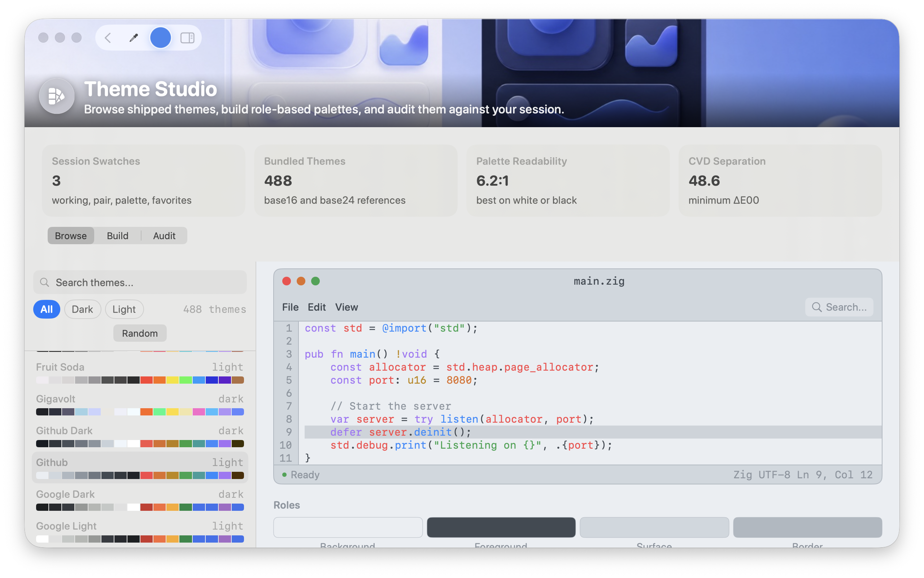
Task: Focus the preview Search field
Action: (x=839, y=307)
